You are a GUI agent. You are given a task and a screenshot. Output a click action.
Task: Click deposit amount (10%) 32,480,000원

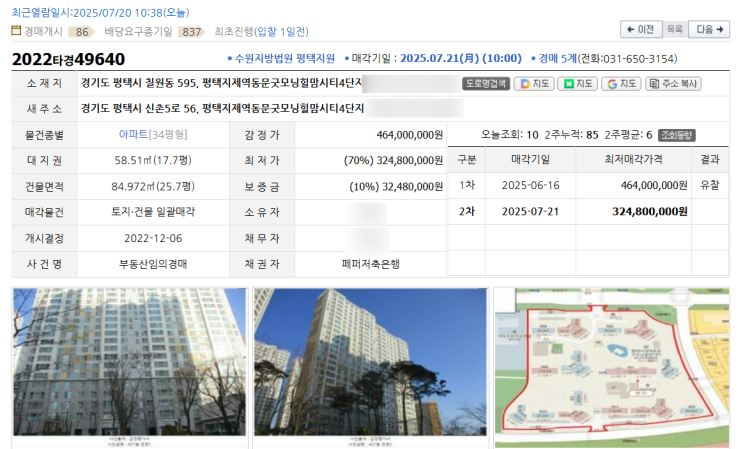tap(396, 187)
